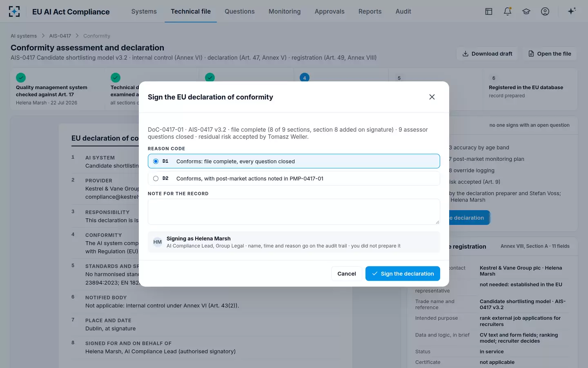Go to AIS-0417 breadcrumb link
The height and width of the screenshot is (368, 588).
pyautogui.click(x=60, y=36)
